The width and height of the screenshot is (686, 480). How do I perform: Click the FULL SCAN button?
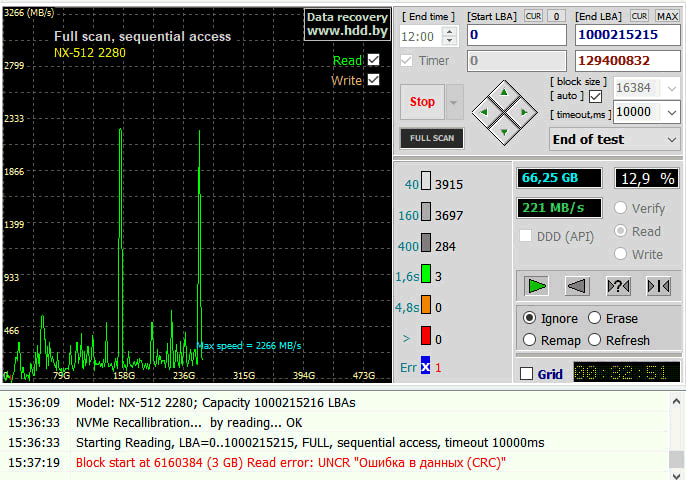pos(432,138)
